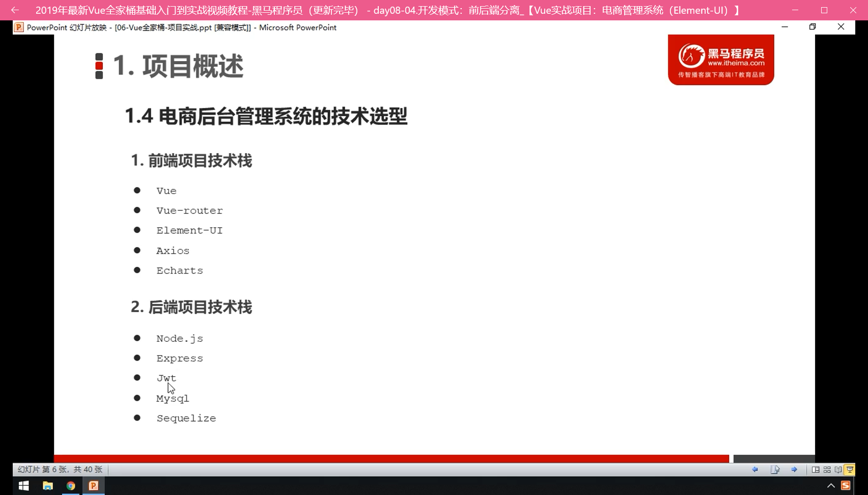Click the Sogou input method tray icon
The image size is (868, 495).
pyautogui.click(x=846, y=486)
